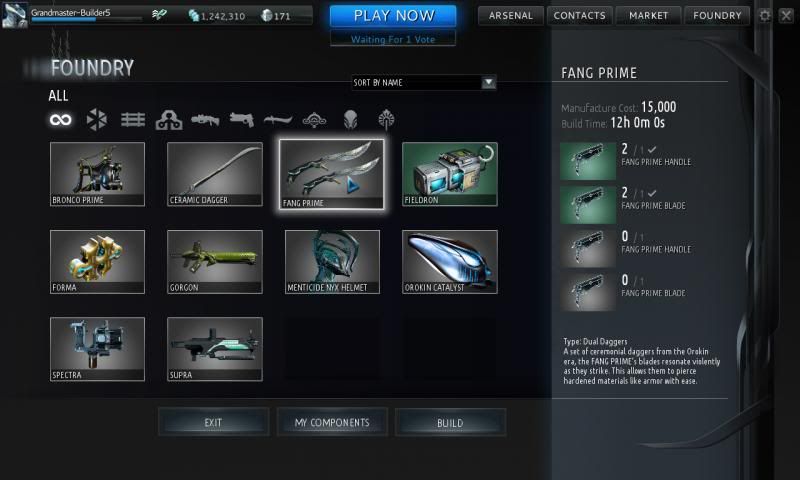Open the Foundry tab
The image size is (800, 480).
pos(717,16)
